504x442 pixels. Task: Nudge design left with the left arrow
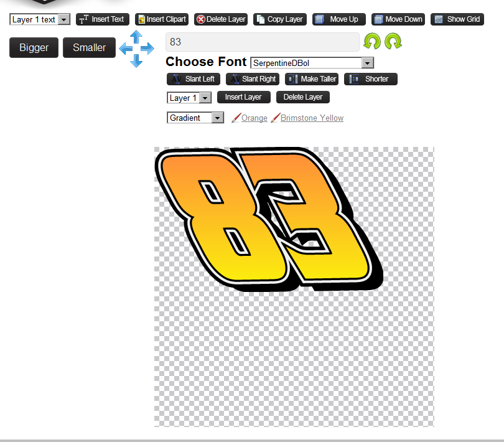click(x=126, y=49)
